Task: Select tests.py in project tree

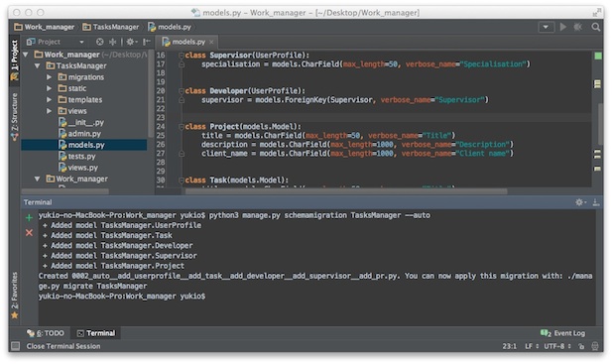Action: click(77, 156)
